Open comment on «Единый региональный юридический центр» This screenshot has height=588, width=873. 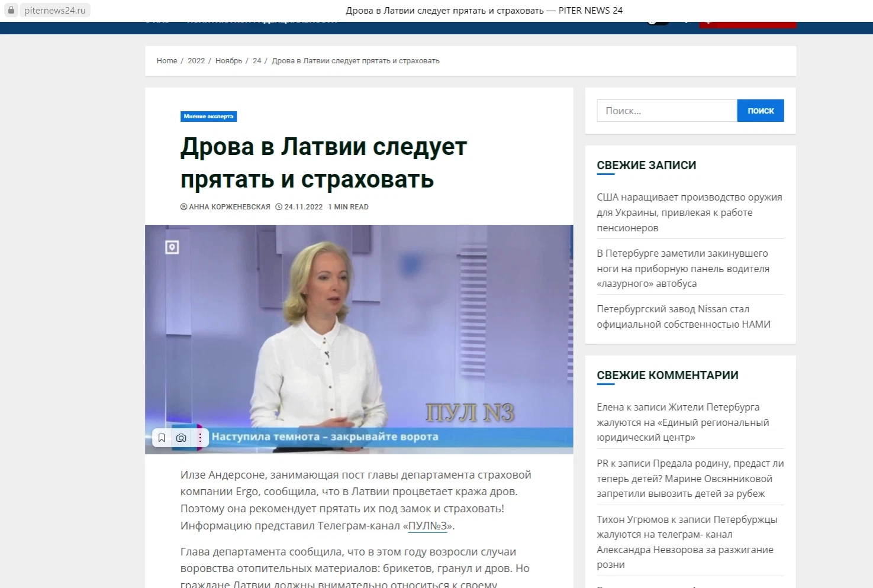(x=682, y=422)
